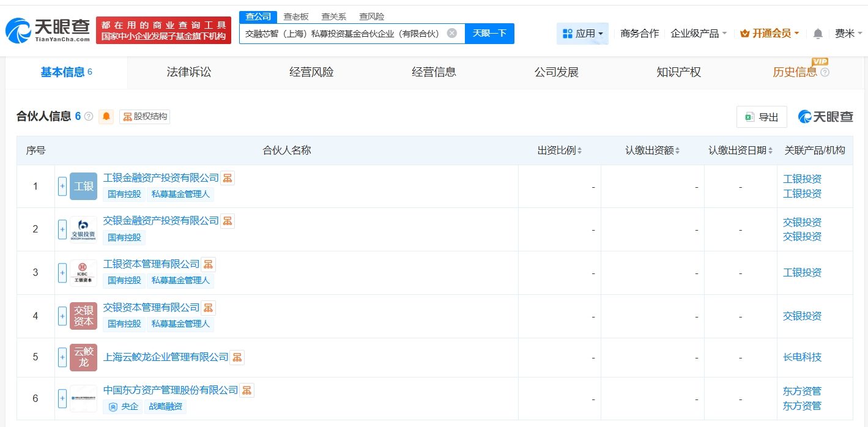Open equity structure icon beside 工银金融资产投资有限公司
The image size is (868, 427).
(x=228, y=178)
